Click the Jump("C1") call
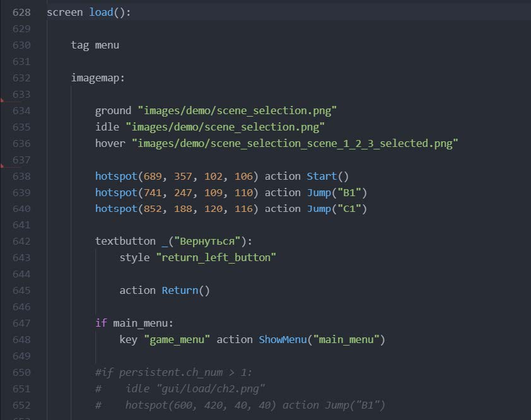 click(337, 209)
